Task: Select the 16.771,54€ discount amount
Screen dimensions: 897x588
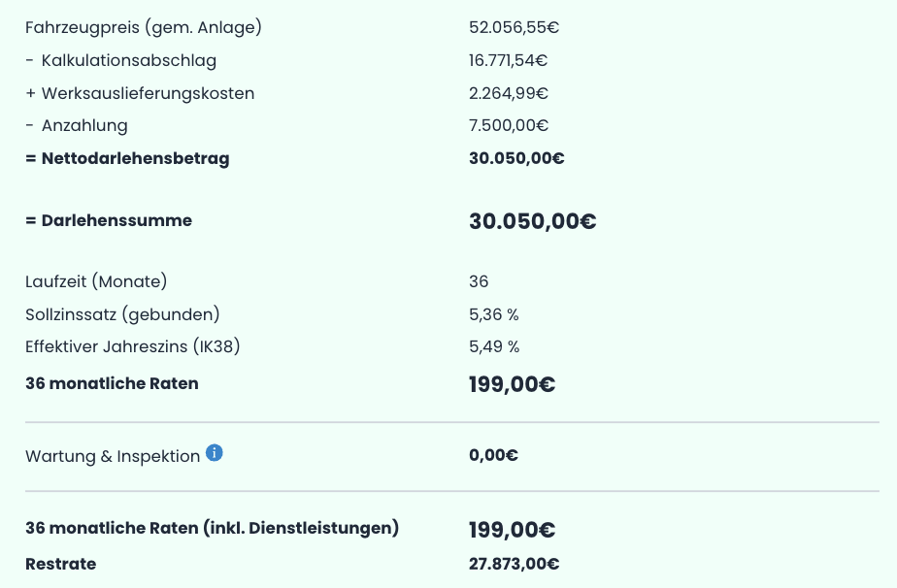Action: pyautogui.click(x=508, y=60)
